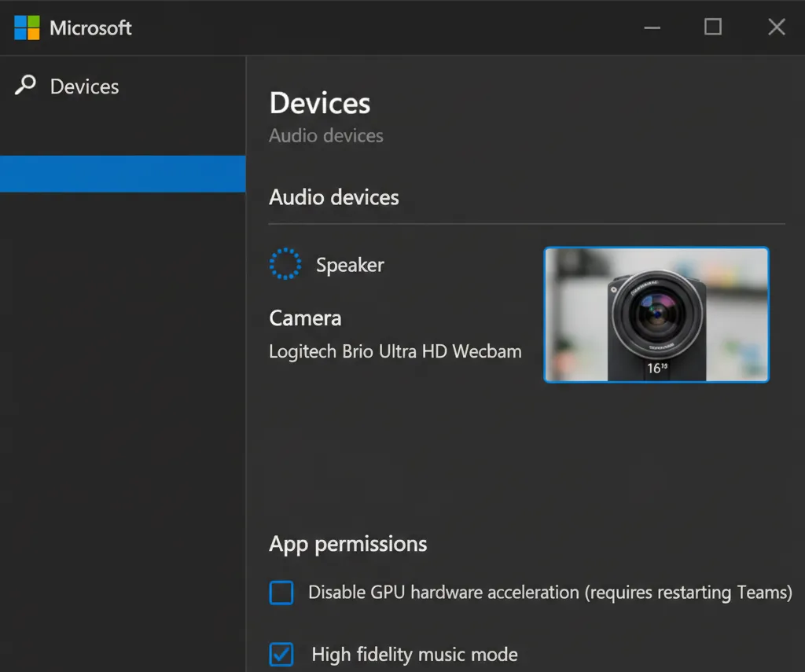Close the Devices settings window
Viewport: 805px width, 672px height.
776,28
